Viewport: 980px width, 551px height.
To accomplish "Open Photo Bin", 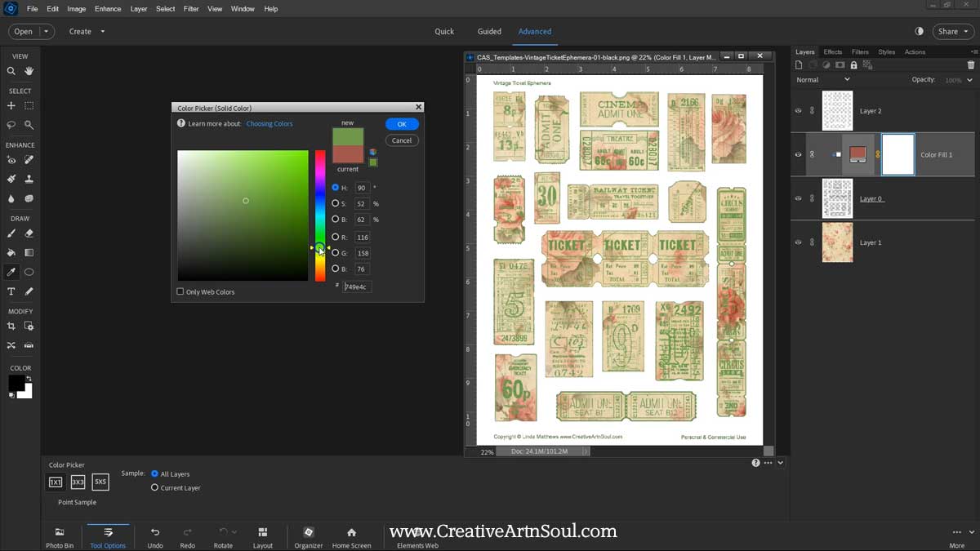I will pyautogui.click(x=60, y=536).
